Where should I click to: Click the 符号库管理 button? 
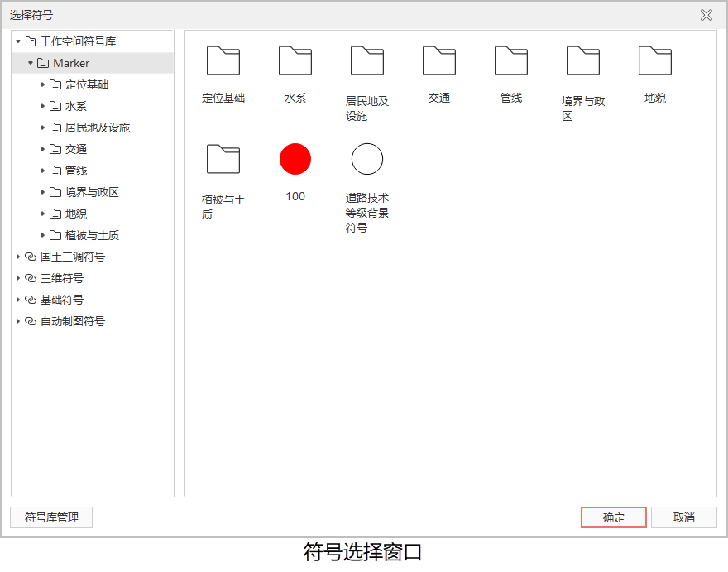pos(51,517)
